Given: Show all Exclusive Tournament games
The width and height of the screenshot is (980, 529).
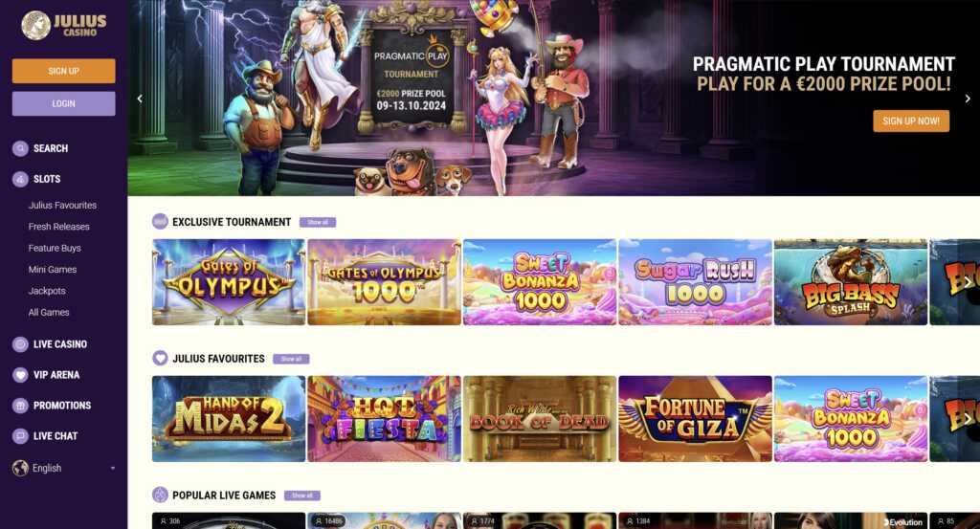Looking at the screenshot, I should pyautogui.click(x=318, y=222).
